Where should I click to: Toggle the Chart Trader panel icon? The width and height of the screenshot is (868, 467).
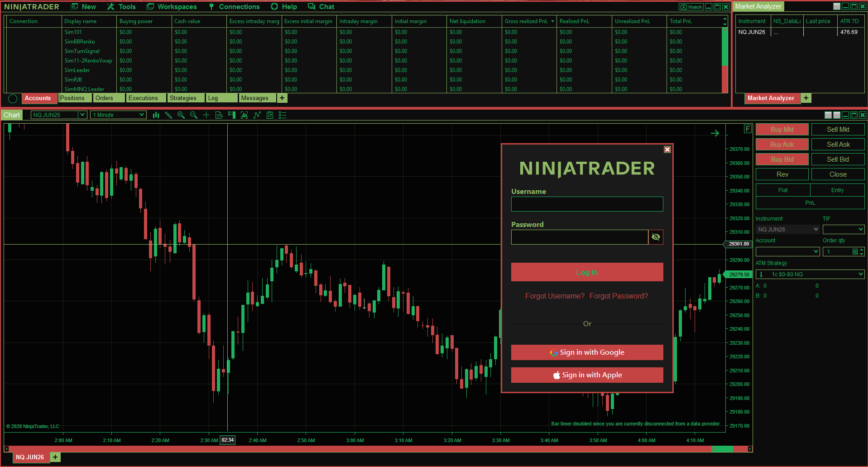point(232,115)
